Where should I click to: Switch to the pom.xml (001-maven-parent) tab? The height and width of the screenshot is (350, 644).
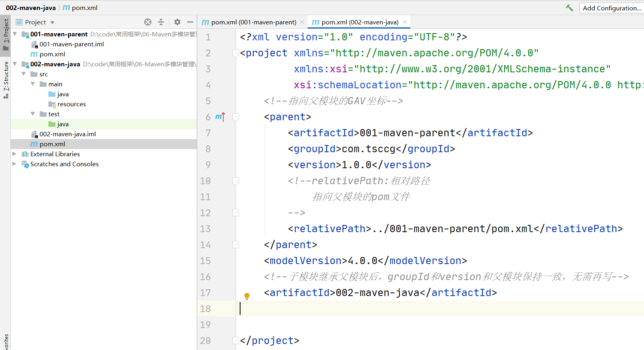pyautogui.click(x=254, y=22)
